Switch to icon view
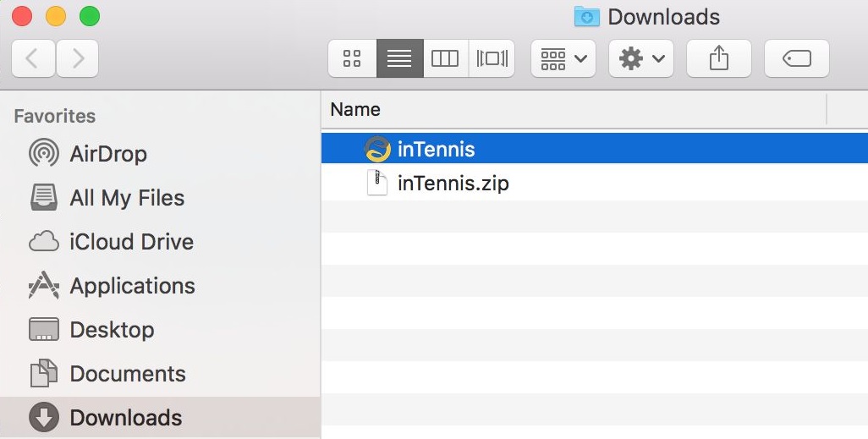This screenshot has width=868, height=439. point(352,58)
